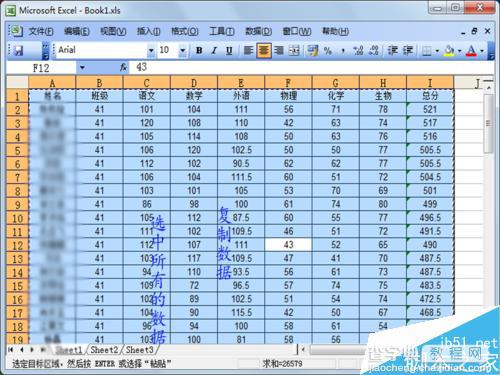Click cell E5 containing 102.5
The image size is (500, 375).
coord(241,150)
